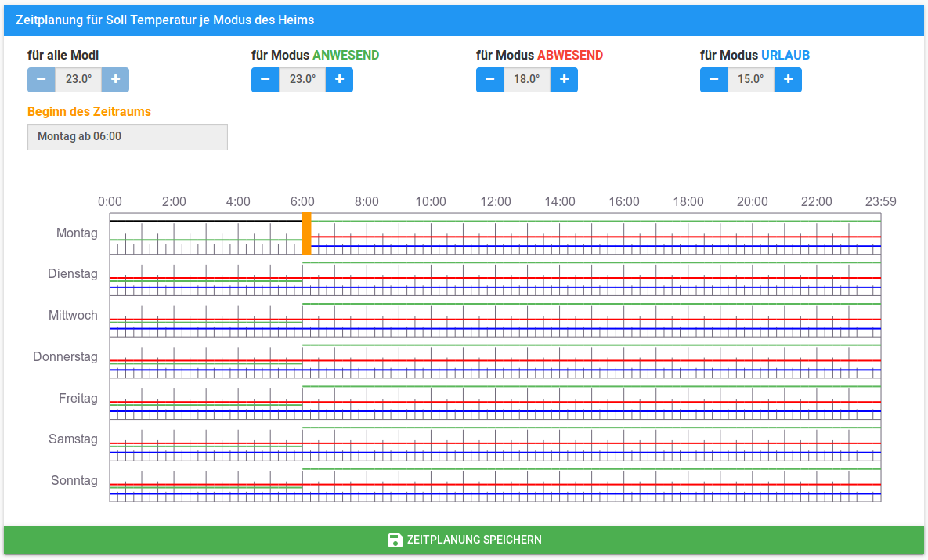Click the 18.0° value for ABWESEND

pos(527,79)
